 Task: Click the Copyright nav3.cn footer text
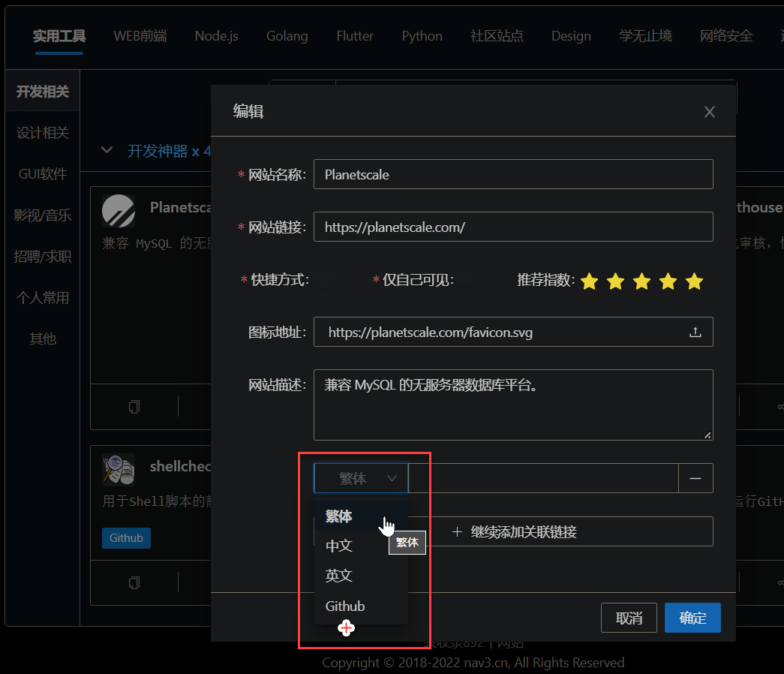[x=473, y=663]
